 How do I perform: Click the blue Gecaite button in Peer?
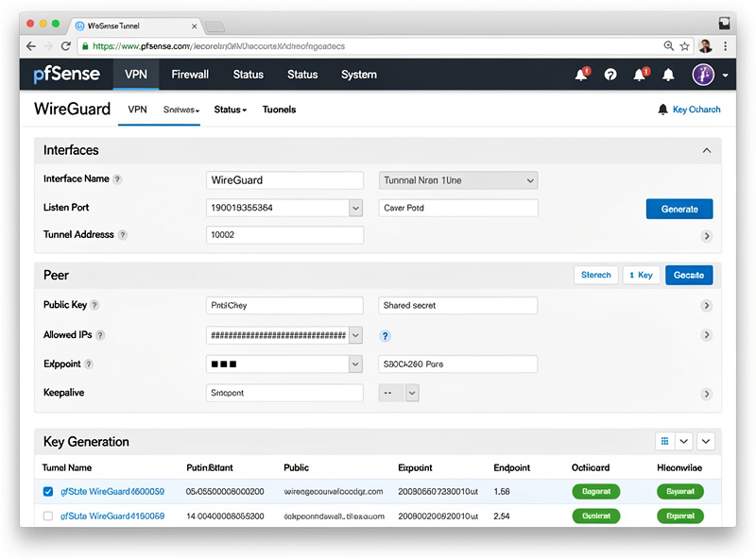coord(689,275)
